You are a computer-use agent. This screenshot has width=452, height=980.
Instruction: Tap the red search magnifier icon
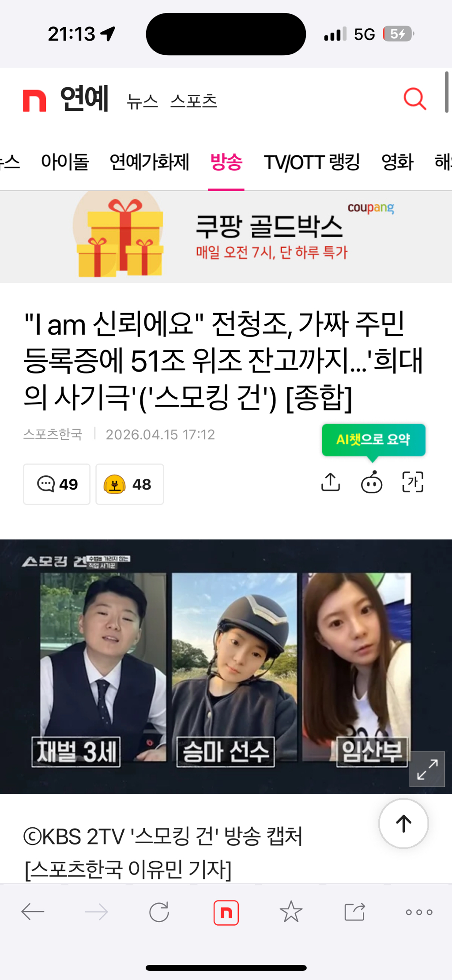[x=415, y=98]
